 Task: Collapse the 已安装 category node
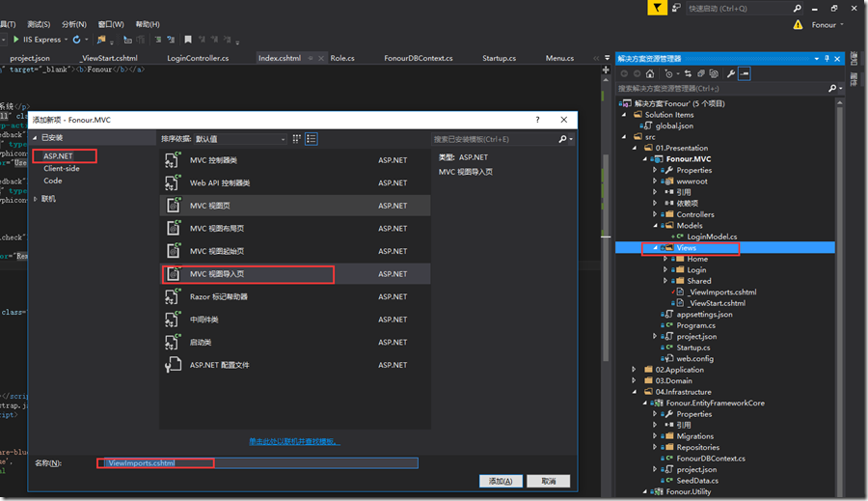[35, 138]
